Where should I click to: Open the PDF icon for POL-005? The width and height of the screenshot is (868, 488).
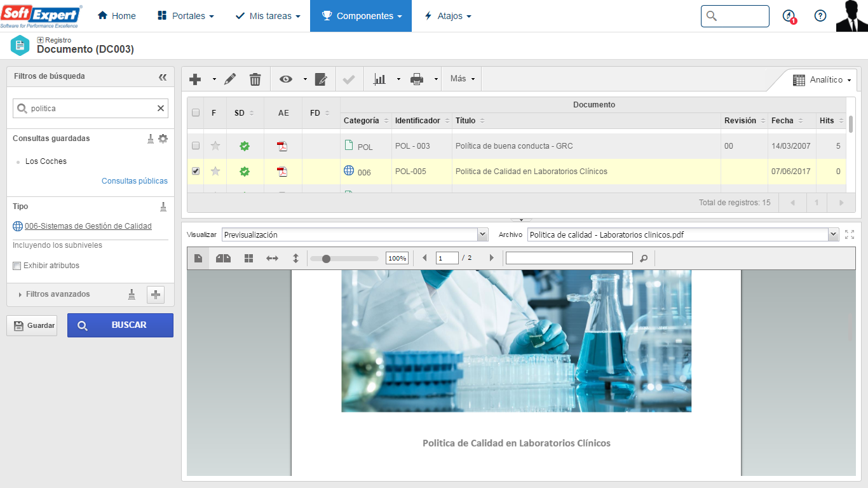tap(282, 172)
